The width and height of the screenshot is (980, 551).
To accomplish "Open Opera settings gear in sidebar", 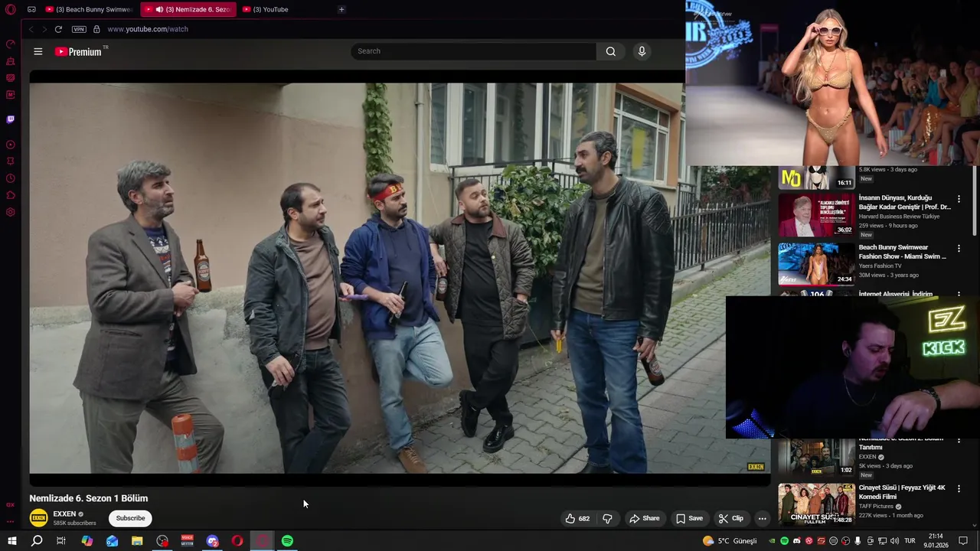I will [x=10, y=212].
